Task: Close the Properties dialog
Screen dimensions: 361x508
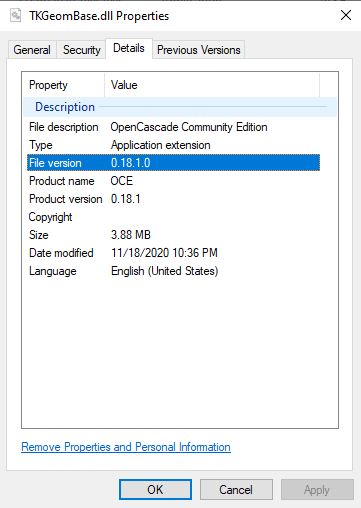Action: click(346, 15)
